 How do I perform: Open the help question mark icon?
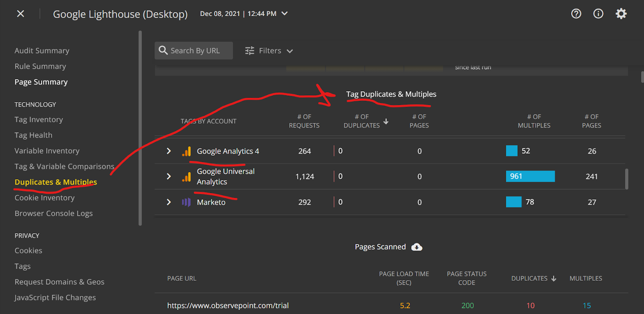(576, 14)
